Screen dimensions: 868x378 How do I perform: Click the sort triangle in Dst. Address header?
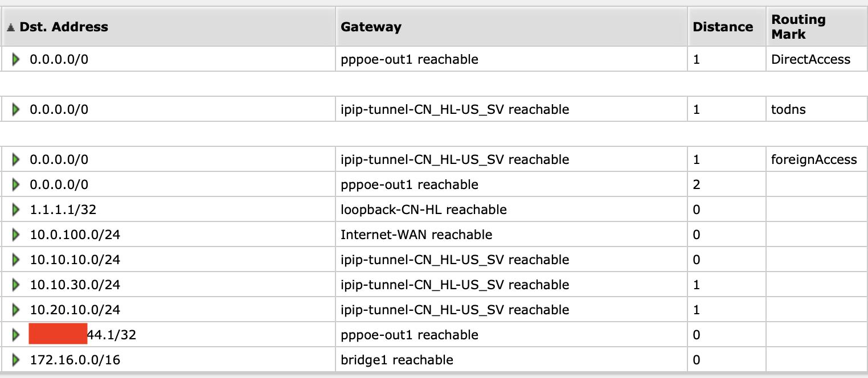click(11, 27)
